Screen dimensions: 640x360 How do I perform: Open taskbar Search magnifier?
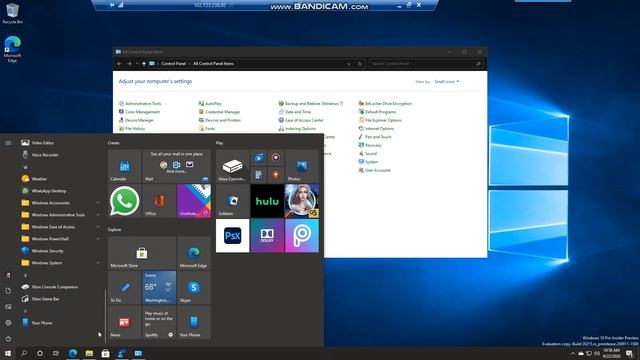click(x=24, y=353)
